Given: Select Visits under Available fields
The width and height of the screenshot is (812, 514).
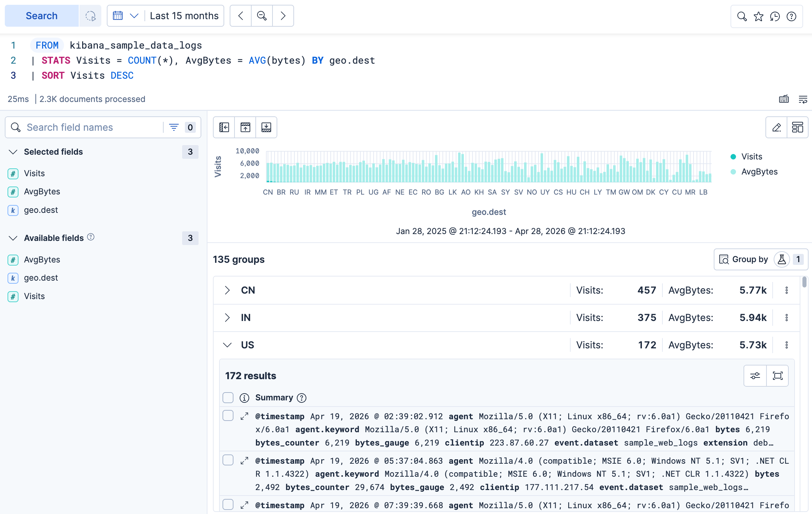Looking at the screenshot, I should click(x=34, y=296).
